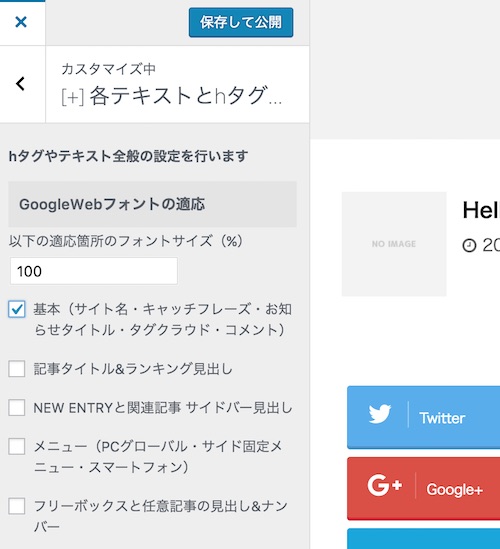Check NEW ENTRYと関連記事 サイドバー見出し
The width and height of the screenshot is (500, 549).
click(17, 408)
